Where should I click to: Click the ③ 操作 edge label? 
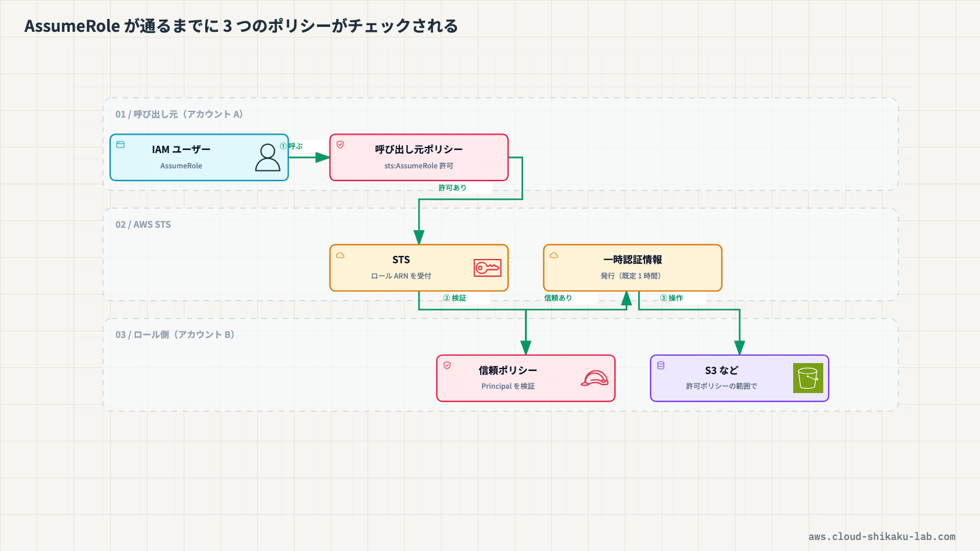(x=671, y=298)
